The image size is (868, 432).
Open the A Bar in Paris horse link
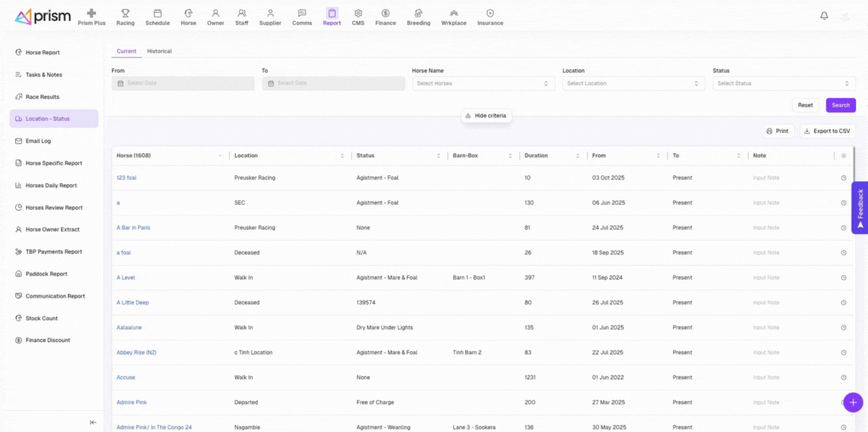point(133,227)
